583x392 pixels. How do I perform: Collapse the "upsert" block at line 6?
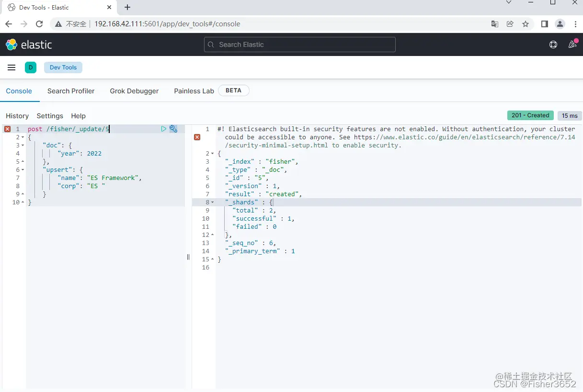[x=23, y=170]
